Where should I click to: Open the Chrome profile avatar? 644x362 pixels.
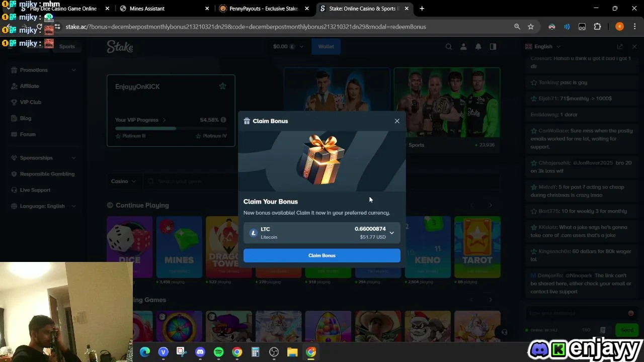coord(619,27)
